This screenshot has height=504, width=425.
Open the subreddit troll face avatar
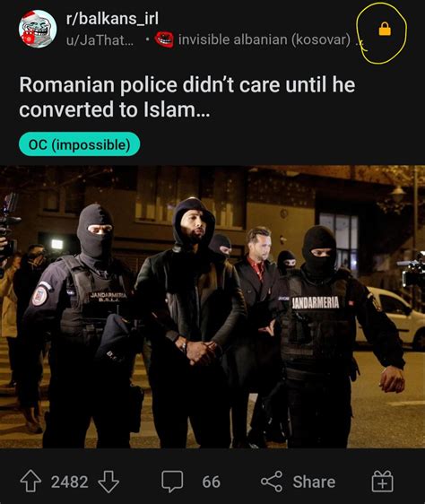click(38, 29)
